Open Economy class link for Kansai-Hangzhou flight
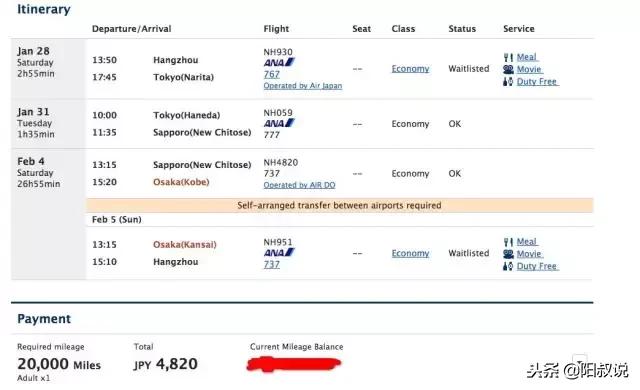Image resolution: width=640 pixels, height=390 pixels. [410, 253]
